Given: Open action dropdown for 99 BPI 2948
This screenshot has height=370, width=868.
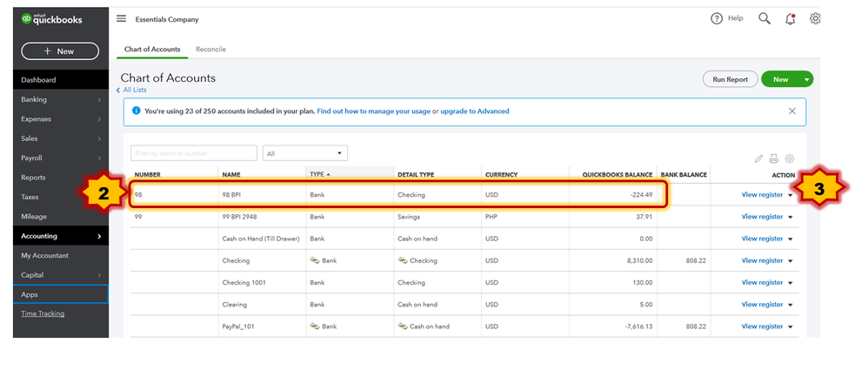Looking at the screenshot, I should click(791, 217).
